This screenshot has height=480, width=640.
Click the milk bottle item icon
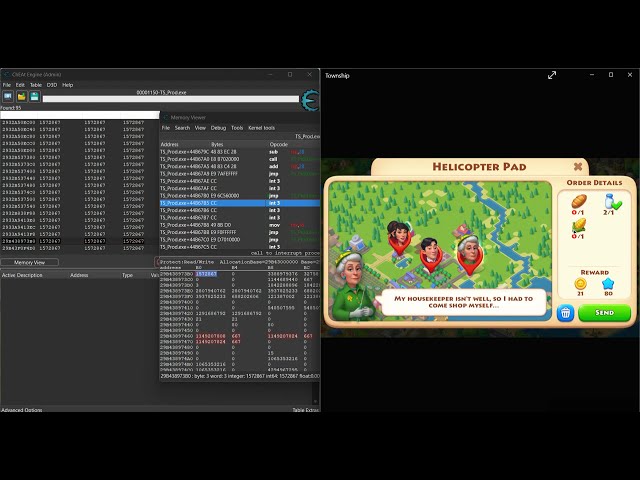(609, 201)
